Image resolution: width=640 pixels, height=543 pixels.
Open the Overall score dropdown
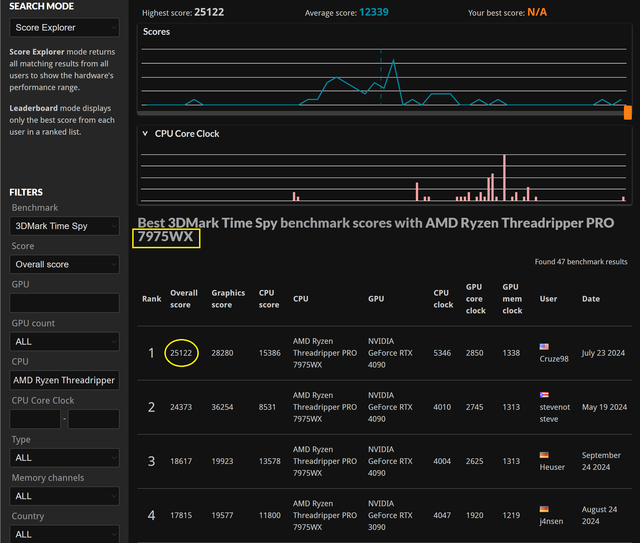(64, 265)
